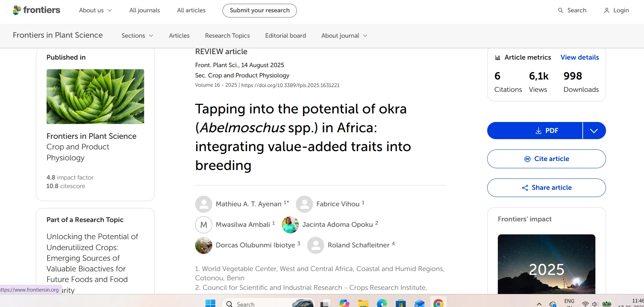644x307 pixels.
Task: Open Frontiers in Plant Science journal home
Action: [58, 35]
